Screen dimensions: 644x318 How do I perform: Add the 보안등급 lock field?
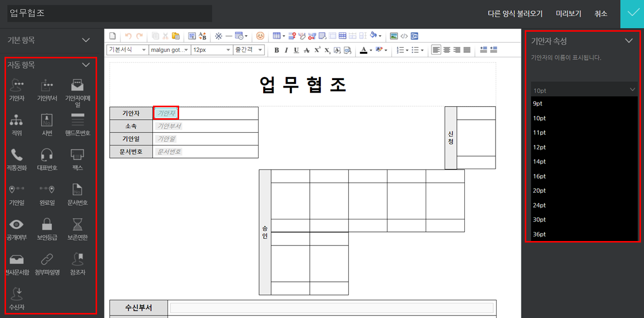pos(47,225)
